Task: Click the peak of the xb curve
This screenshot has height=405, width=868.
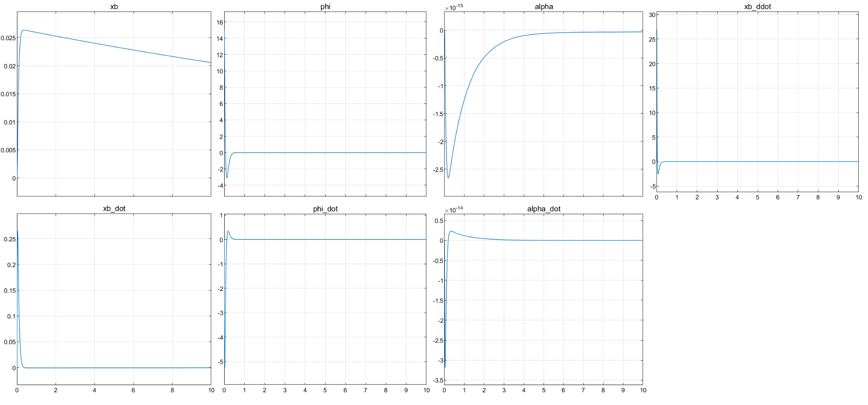Action: pyautogui.click(x=23, y=30)
